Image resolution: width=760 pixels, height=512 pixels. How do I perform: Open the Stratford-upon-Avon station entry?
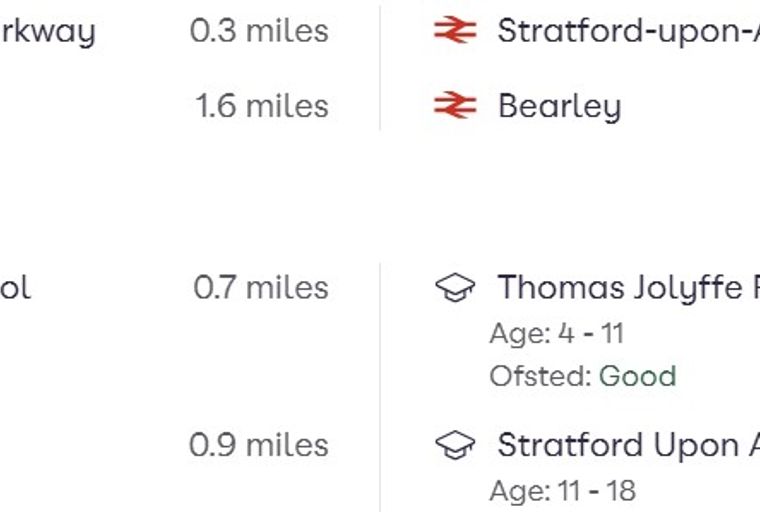point(629,31)
